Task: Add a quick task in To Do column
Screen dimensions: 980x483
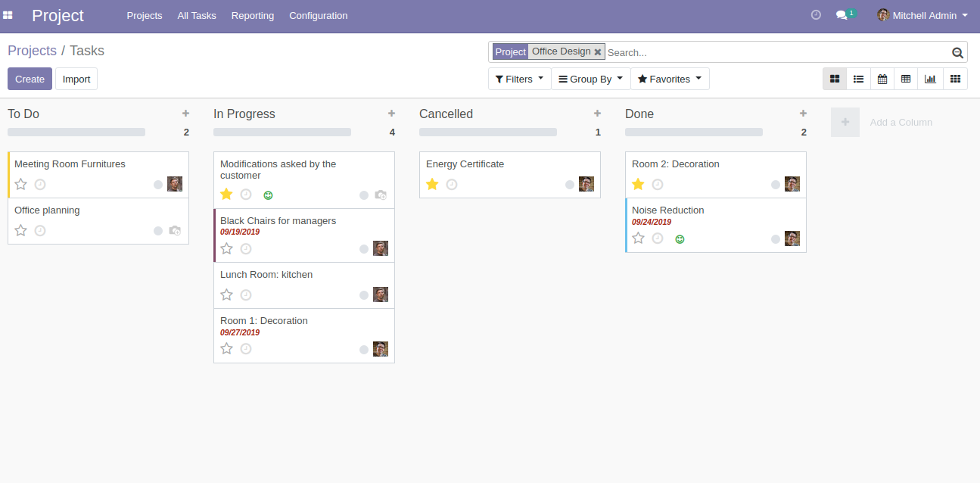Action: 185,114
